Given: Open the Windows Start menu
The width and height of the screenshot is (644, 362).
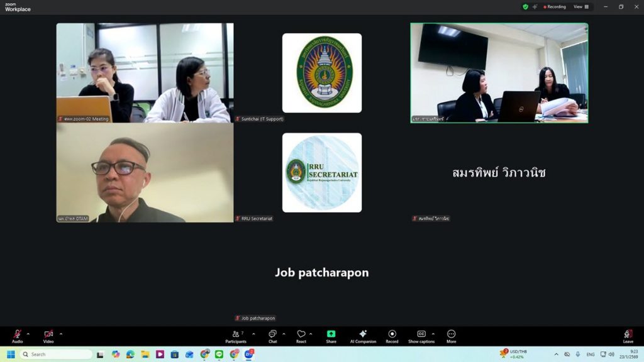Looking at the screenshot, I should [x=11, y=354].
